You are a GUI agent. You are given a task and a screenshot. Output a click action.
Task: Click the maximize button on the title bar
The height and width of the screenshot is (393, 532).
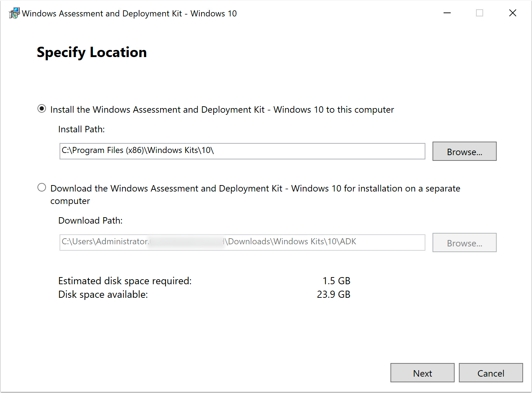[479, 13]
